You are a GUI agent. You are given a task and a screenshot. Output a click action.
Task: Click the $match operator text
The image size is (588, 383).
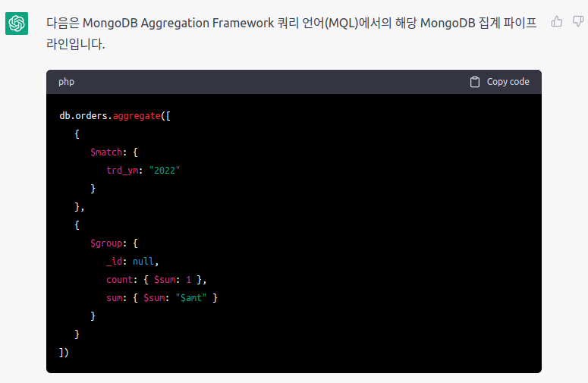pyautogui.click(x=106, y=152)
